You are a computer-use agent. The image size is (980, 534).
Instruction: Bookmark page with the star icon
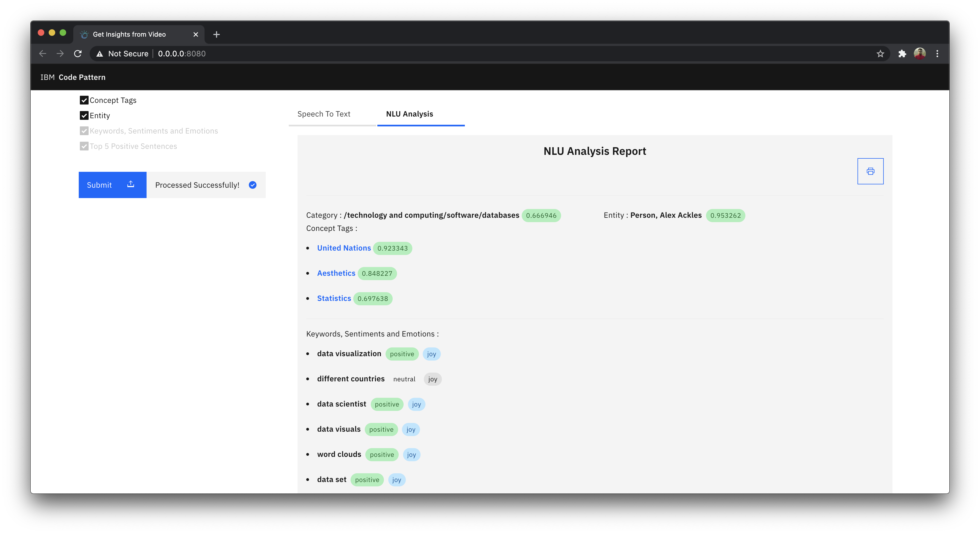tap(880, 54)
